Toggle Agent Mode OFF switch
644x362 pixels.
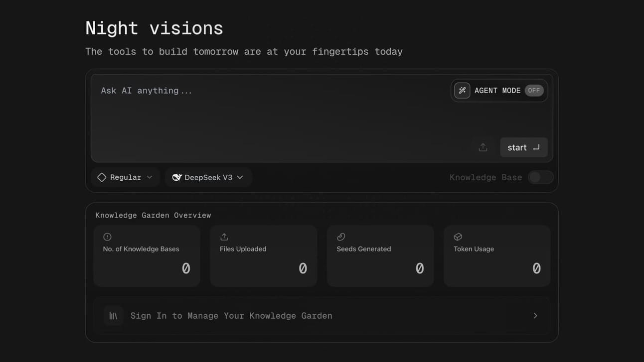click(x=534, y=91)
